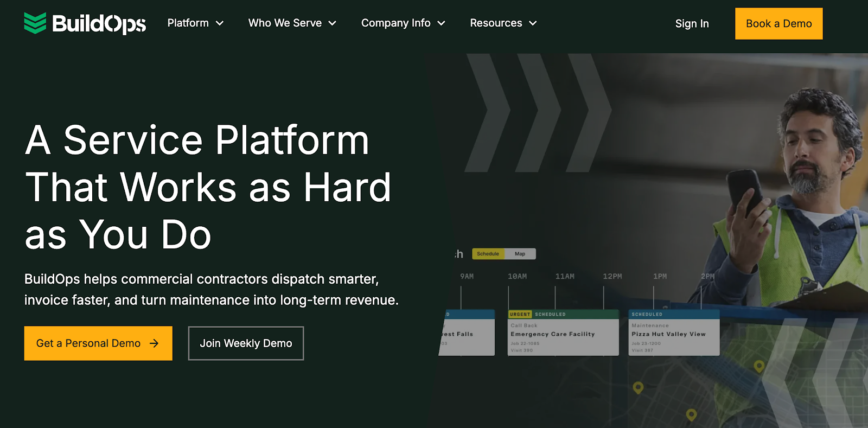Click the green BuildOps logo icon

[35, 23]
